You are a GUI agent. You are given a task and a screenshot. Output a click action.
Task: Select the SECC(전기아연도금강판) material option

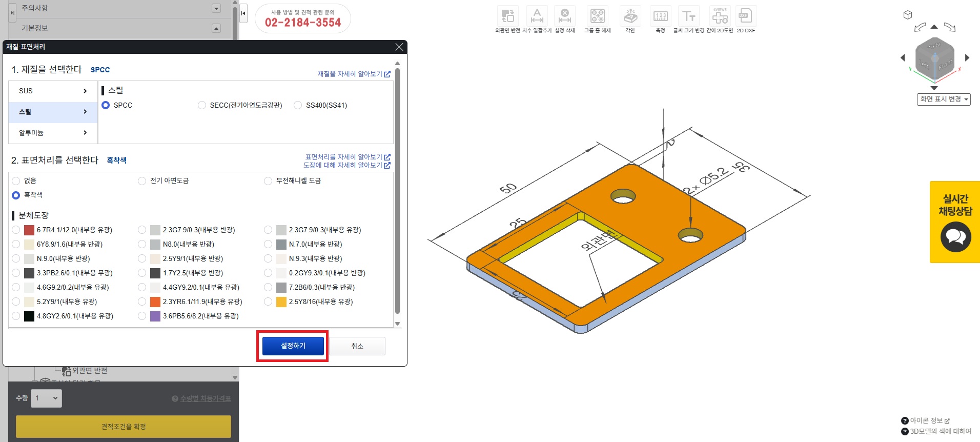(202, 105)
